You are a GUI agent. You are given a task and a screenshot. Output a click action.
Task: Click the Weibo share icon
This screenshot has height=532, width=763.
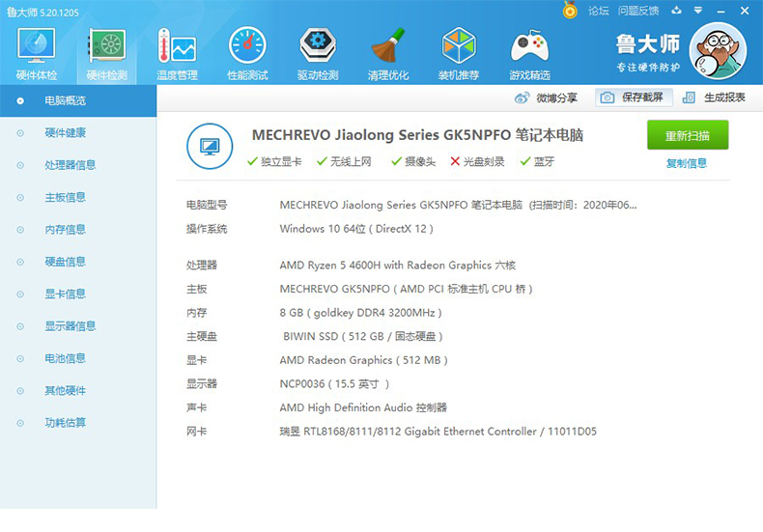[x=522, y=98]
